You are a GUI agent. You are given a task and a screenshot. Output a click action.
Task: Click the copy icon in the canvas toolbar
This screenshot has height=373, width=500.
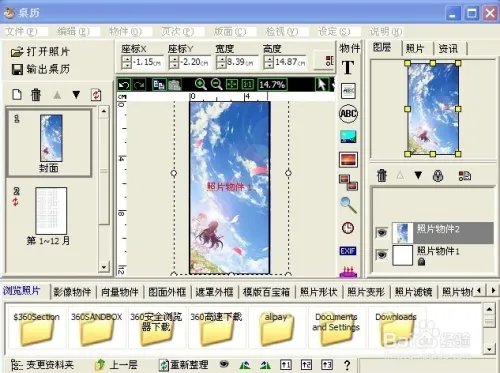(x=159, y=85)
